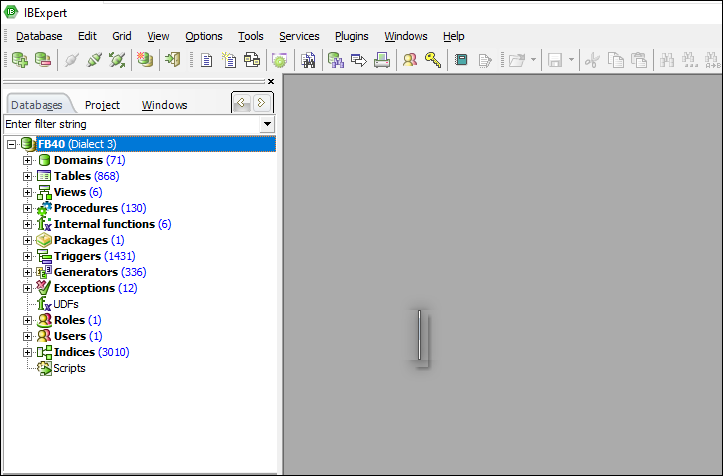The width and height of the screenshot is (723, 476).
Task: Open the dropdown arrow beside the Save icon
Action: click(x=571, y=60)
